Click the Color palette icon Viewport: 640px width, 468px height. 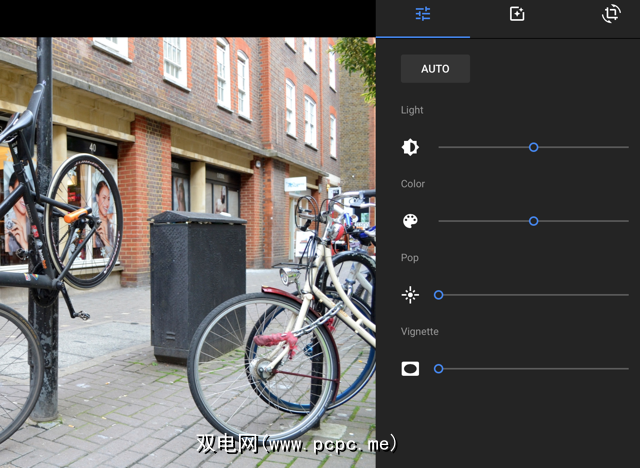tap(410, 221)
